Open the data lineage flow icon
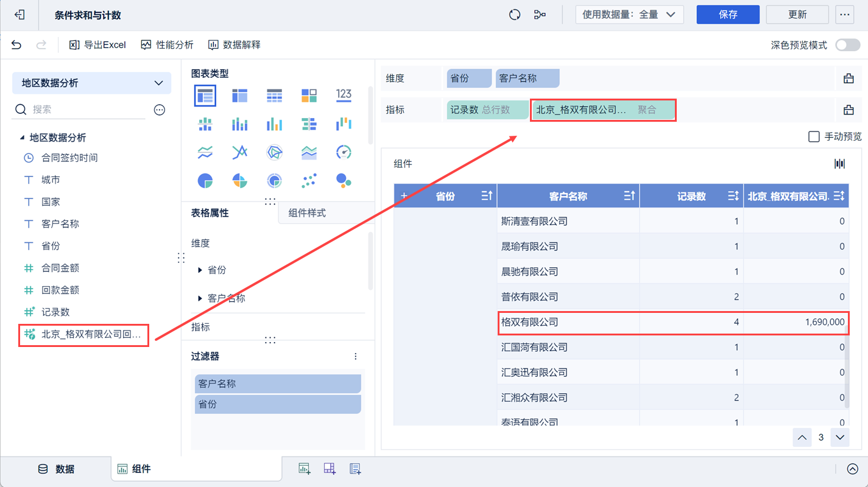The height and width of the screenshot is (487, 868). pos(540,15)
